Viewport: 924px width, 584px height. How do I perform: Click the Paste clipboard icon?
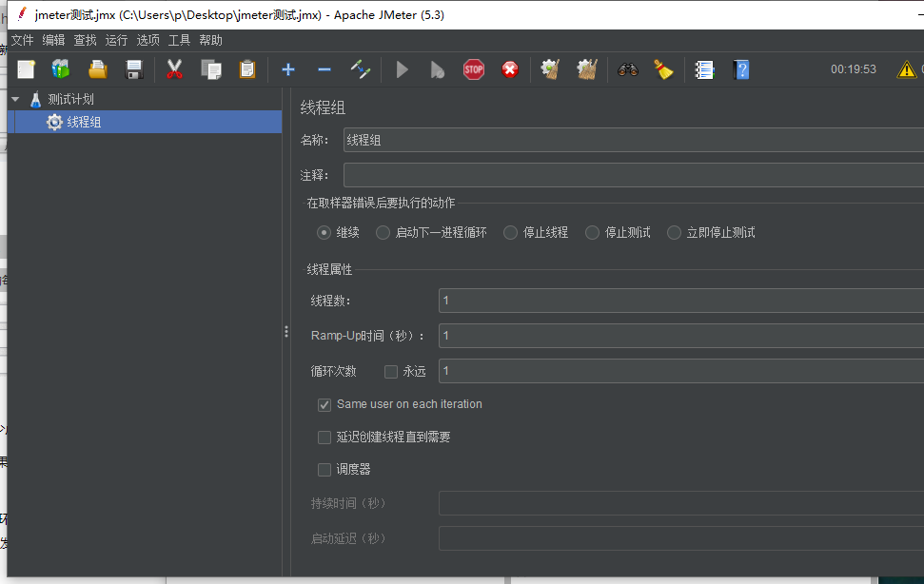247,69
